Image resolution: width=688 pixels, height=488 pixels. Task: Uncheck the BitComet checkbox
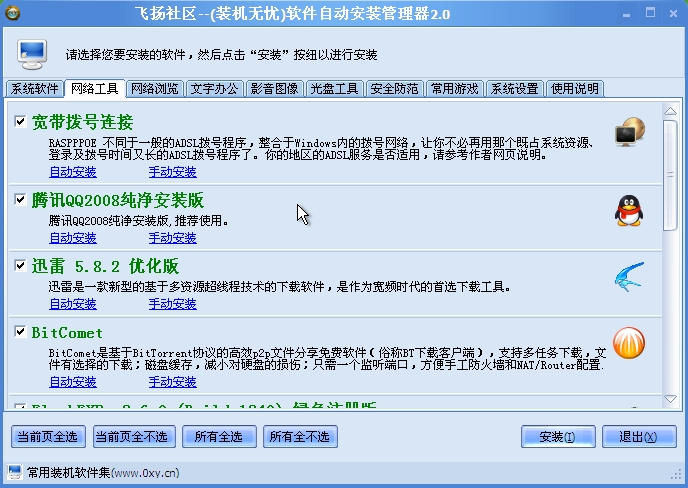click(x=20, y=331)
